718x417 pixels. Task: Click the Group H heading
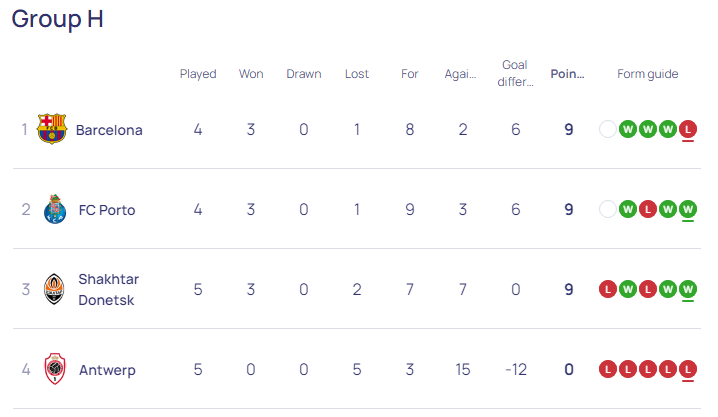pyautogui.click(x=57, y=19)
